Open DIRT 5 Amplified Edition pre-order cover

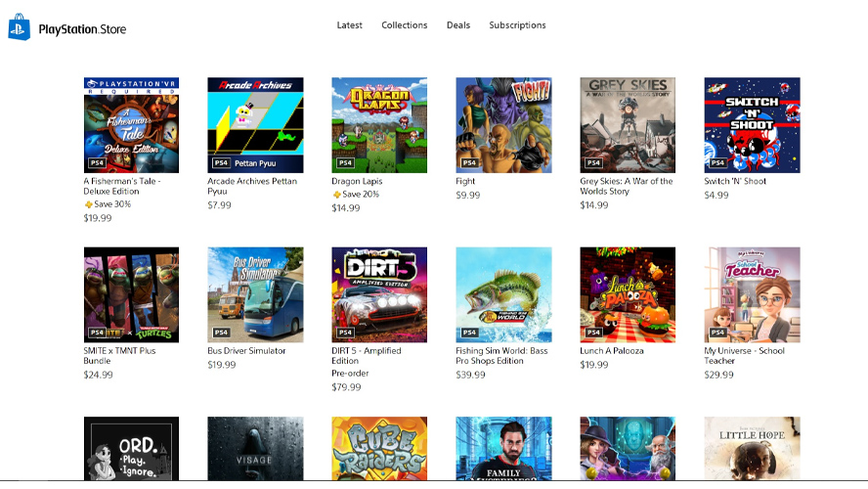coord(379,294)
